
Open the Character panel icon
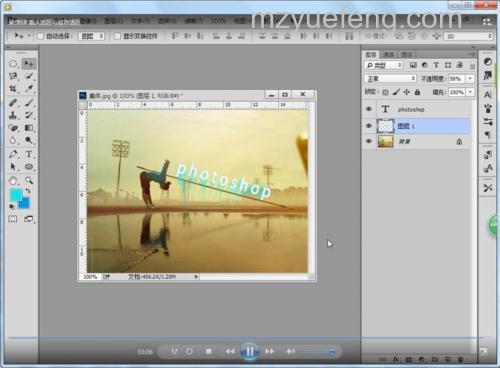[x=488, y=95]
